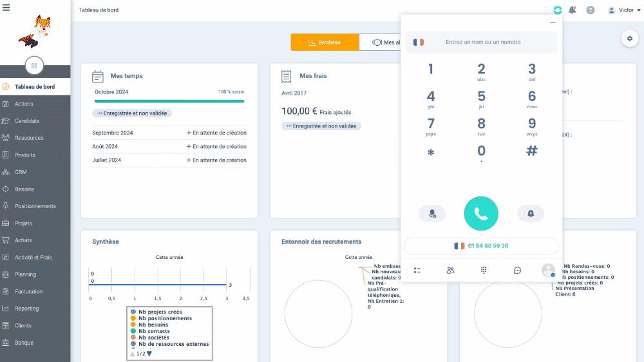Toggle Nb sociétés legend series
This screenshot has height=362, width=644.
(x=153, y=338)
